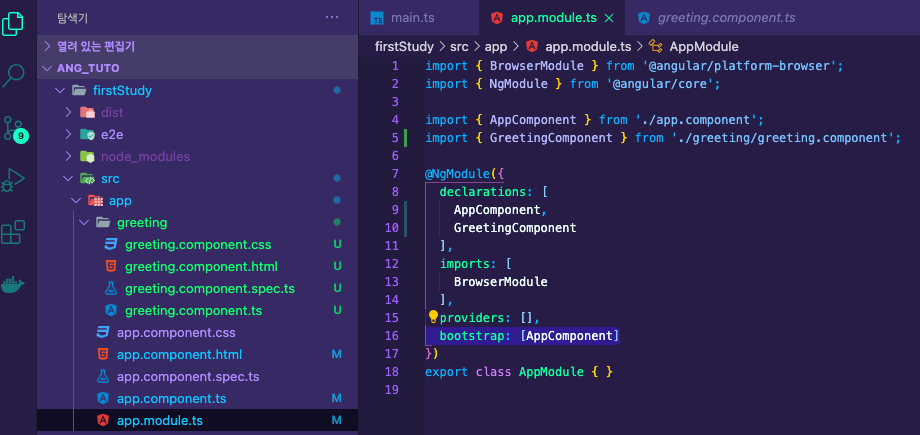Open app.component.ts in explorer
920x435 pixels.
198,399
